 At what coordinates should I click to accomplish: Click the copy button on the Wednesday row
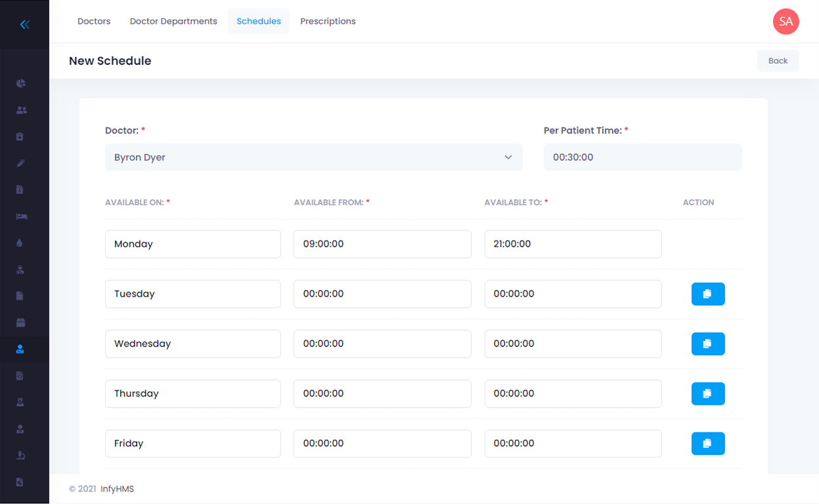coord(707,344)
